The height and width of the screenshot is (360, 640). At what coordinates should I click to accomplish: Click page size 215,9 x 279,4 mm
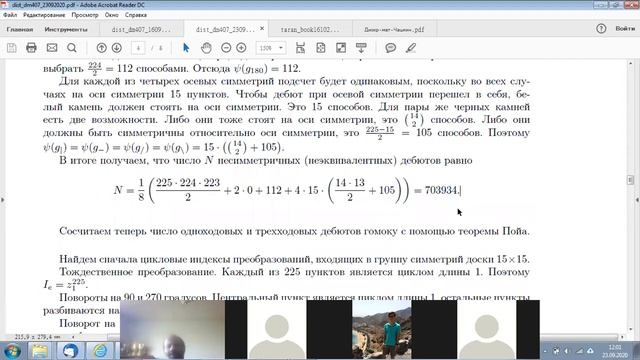click(38, 337)
